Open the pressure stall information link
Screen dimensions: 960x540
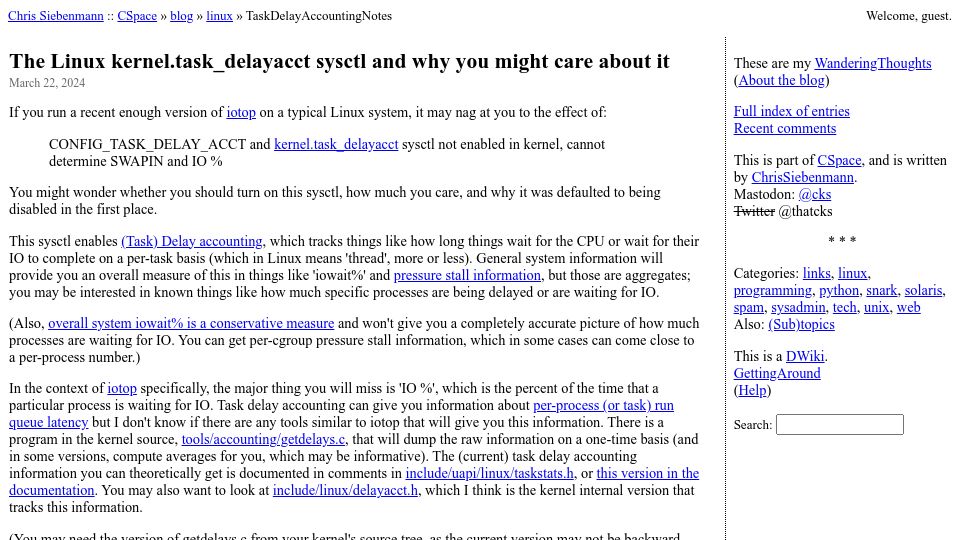467,276
